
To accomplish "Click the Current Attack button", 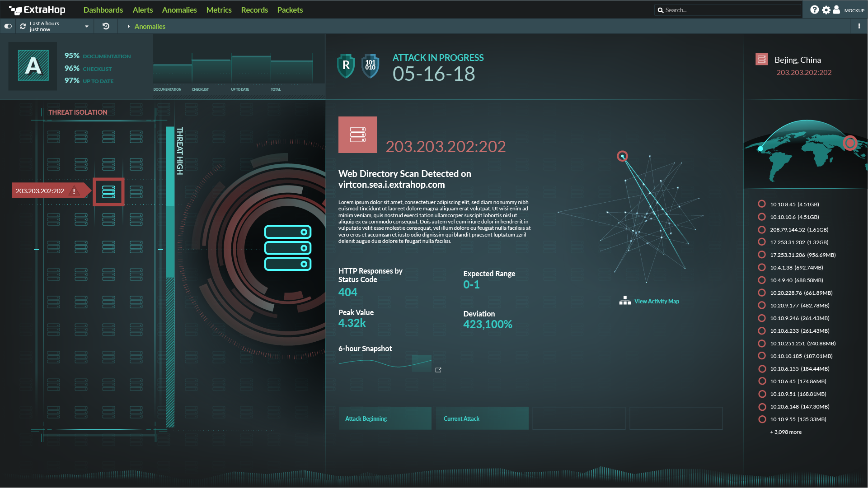I will tap(482, 418).
